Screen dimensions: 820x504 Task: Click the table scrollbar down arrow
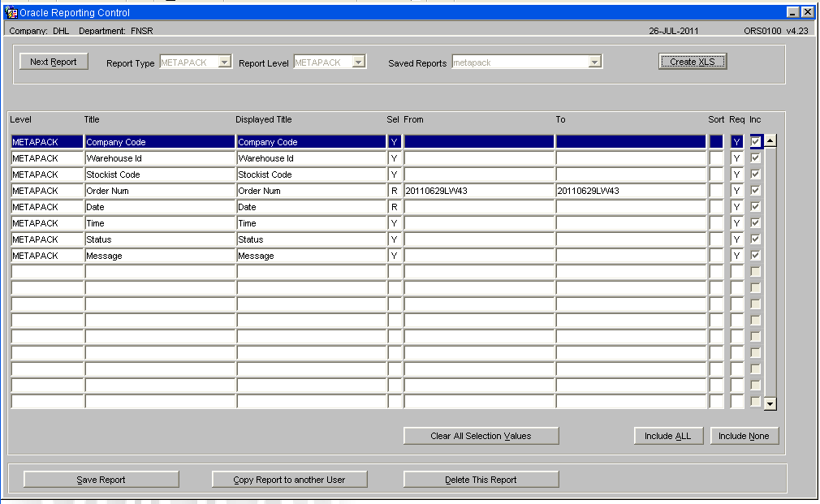(x=770, y=403)
